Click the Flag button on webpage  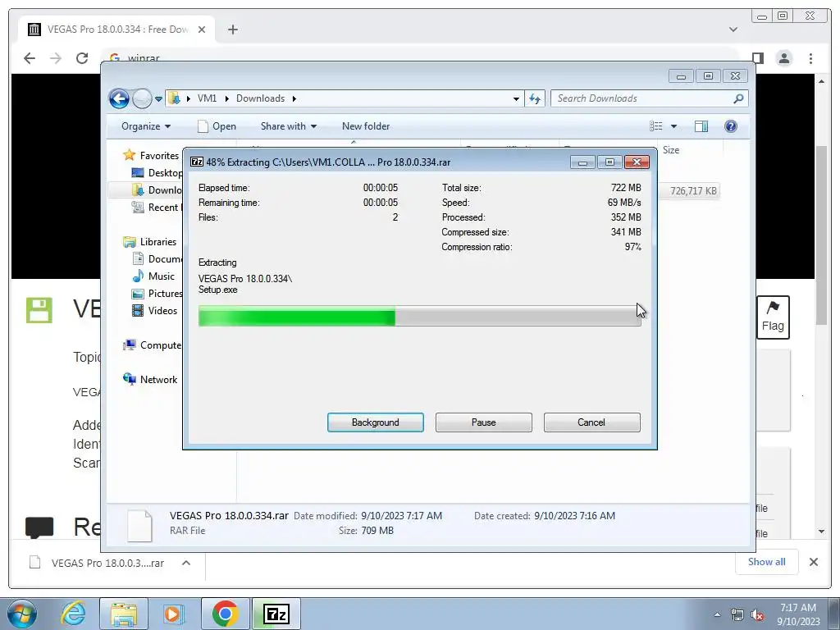tap(773, 317)
